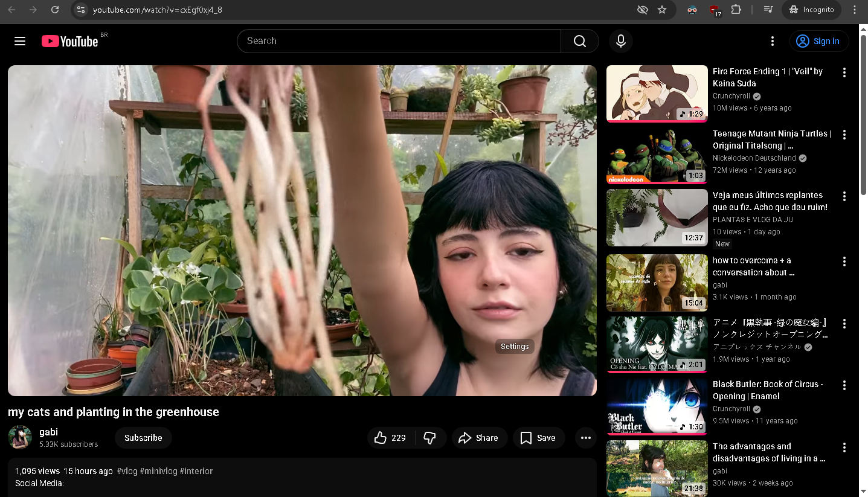Open the 'advantages and disadvantages' video thumbnail

tap(657, 469)
